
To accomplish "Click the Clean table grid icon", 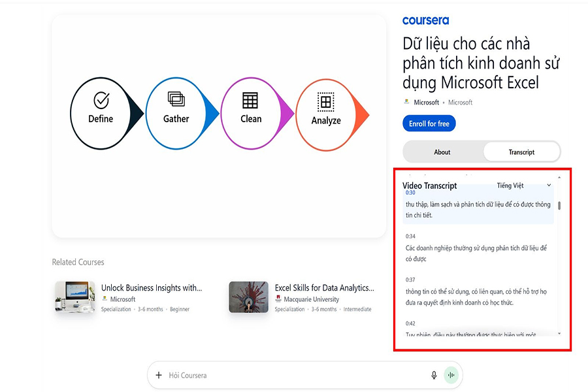I will pos(250,100).
